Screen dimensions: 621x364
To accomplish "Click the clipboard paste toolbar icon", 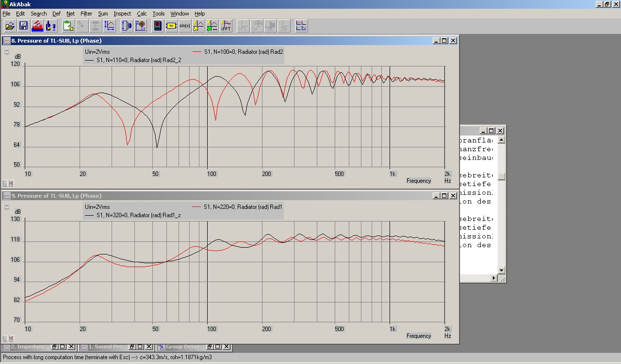I will click(x=68, y=26).
